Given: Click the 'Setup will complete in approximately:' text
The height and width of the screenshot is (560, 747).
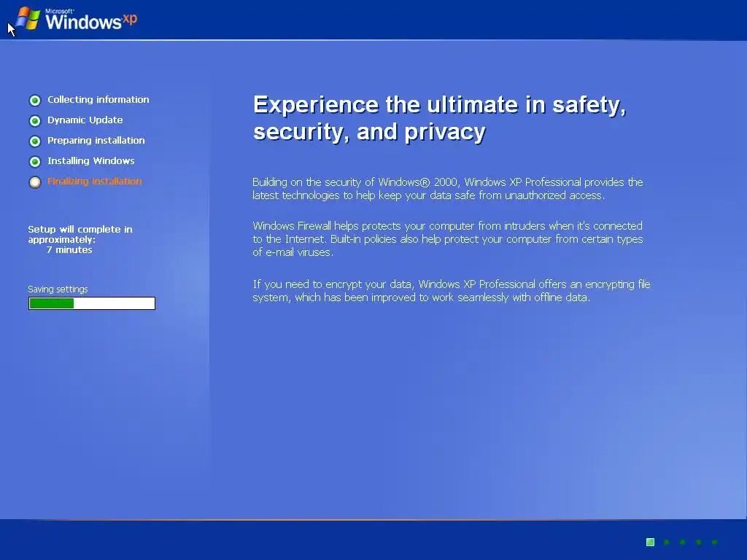Looking at the screenshot, I should [80, 234].
